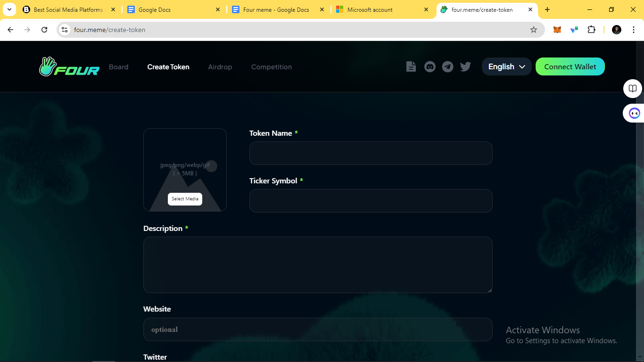Open the Twitter bird icon link
Screen dimensions: 644x362
point(465,67)
